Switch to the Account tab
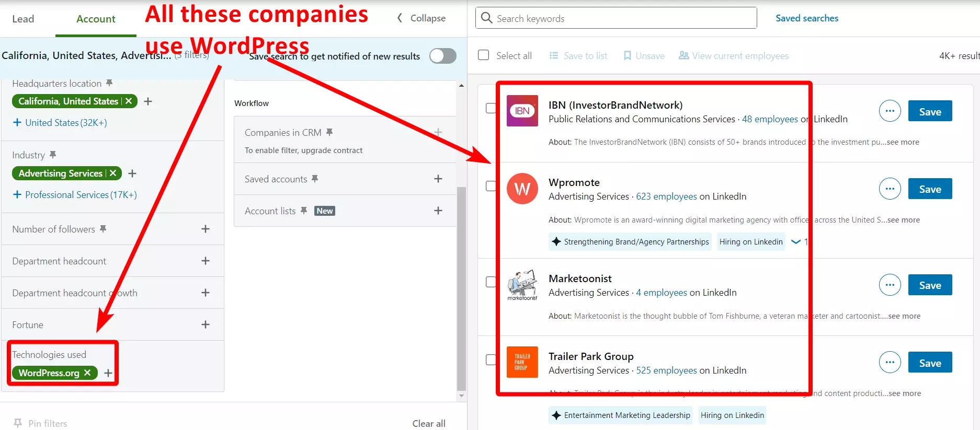 pos(96,19)
